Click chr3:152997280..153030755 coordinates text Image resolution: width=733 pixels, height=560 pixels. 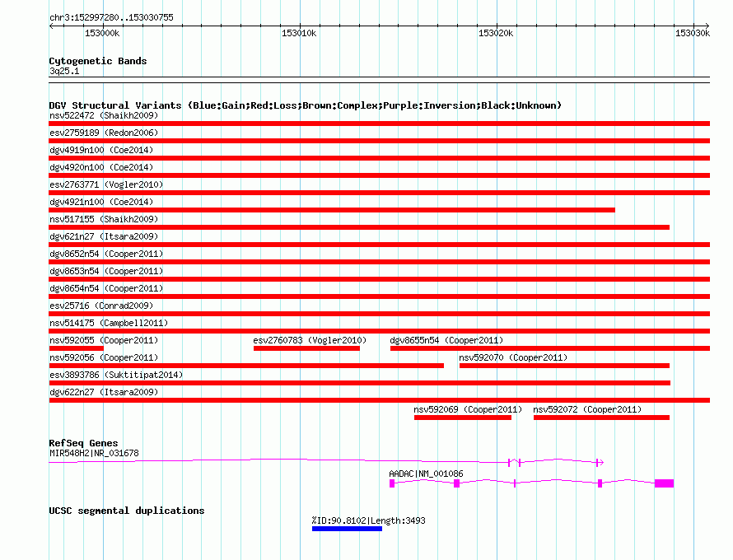pyautogui.click(x=111, y=17)
